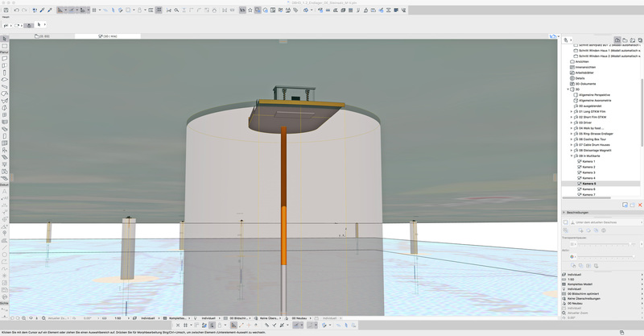Select 'Kamera 3' in the navigator tree
Image resolution: width=644 pixels, height=336 pixels.
588,172
